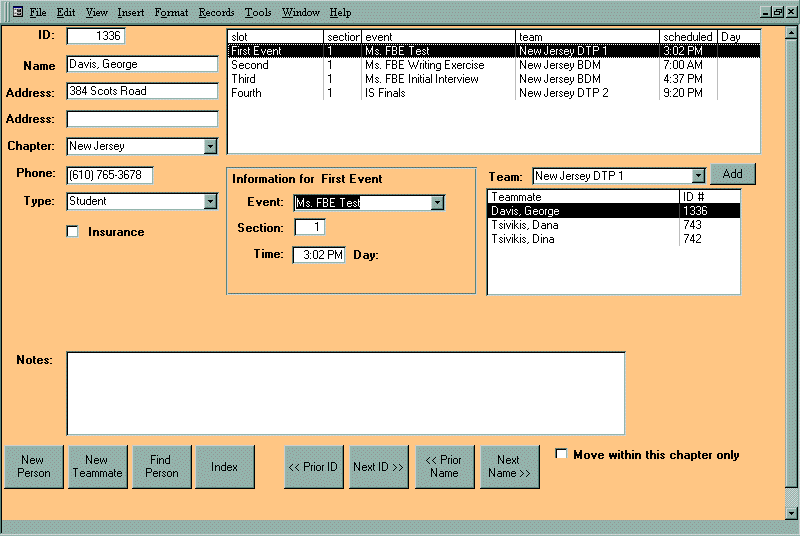Expand the Type dropdown arrow

(x=210, y=201)
